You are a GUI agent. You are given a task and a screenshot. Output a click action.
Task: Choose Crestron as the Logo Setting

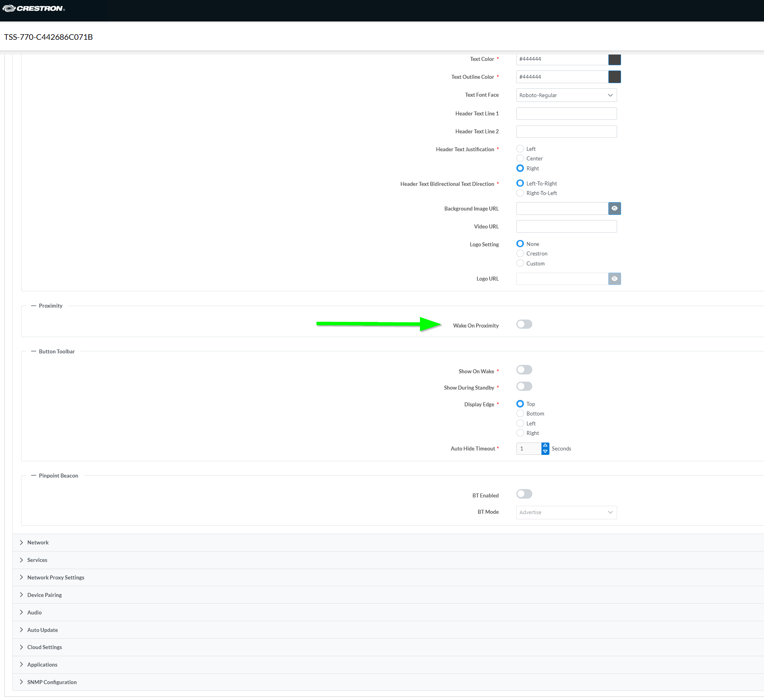[520, 254]
